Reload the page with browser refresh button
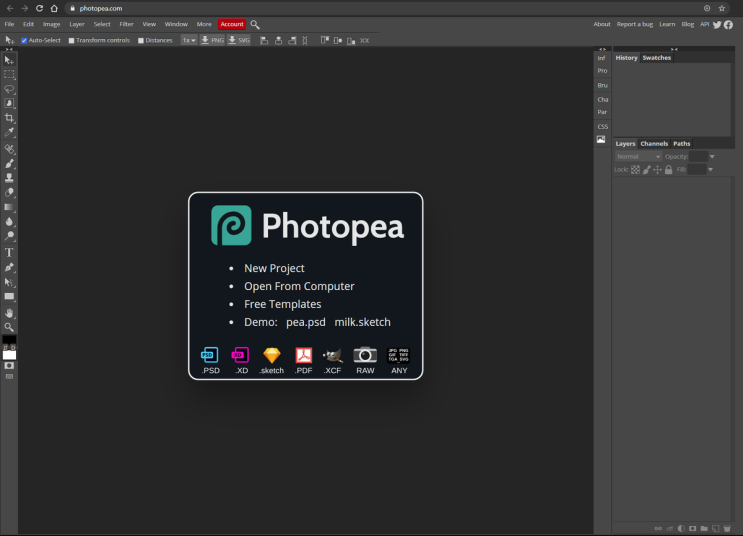The height and width of the screenshot is (536, 743). 39,8
